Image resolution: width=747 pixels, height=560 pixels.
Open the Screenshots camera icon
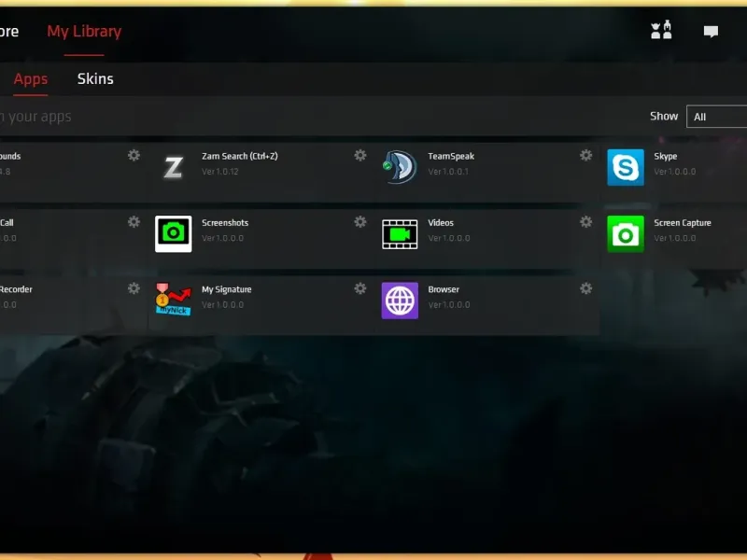pos(174,234)
